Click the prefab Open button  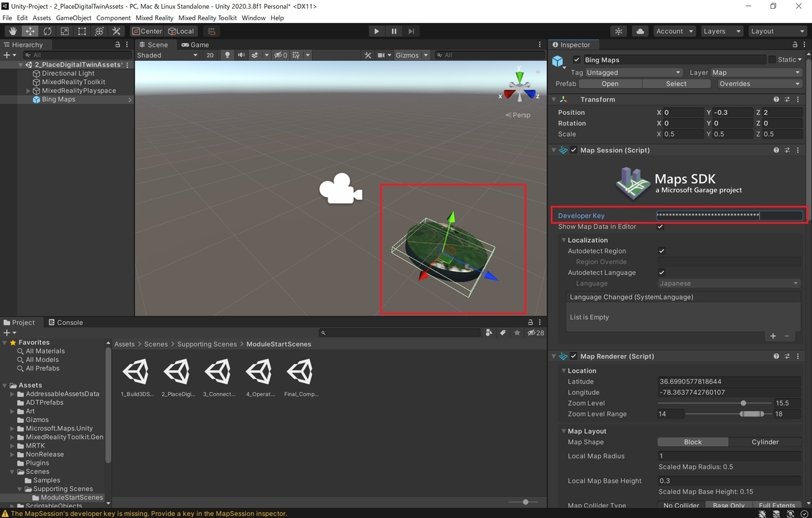610,84
